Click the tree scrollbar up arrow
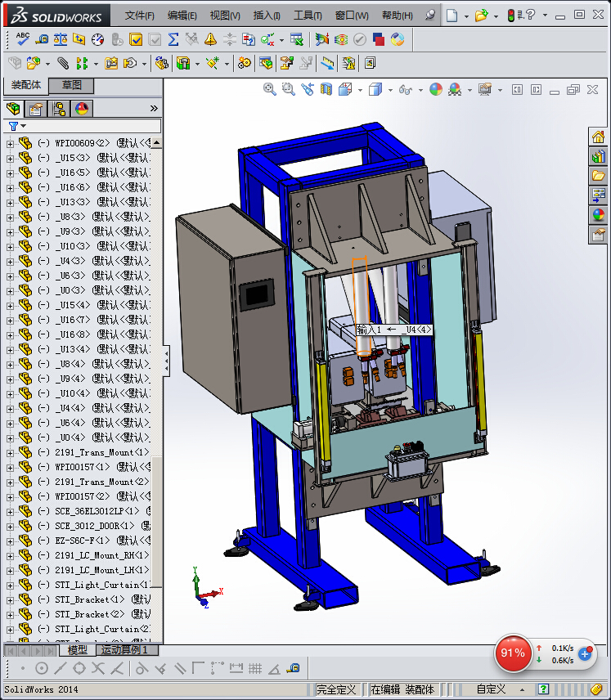This screenshot has width=611, height=700. click(156, 143)
